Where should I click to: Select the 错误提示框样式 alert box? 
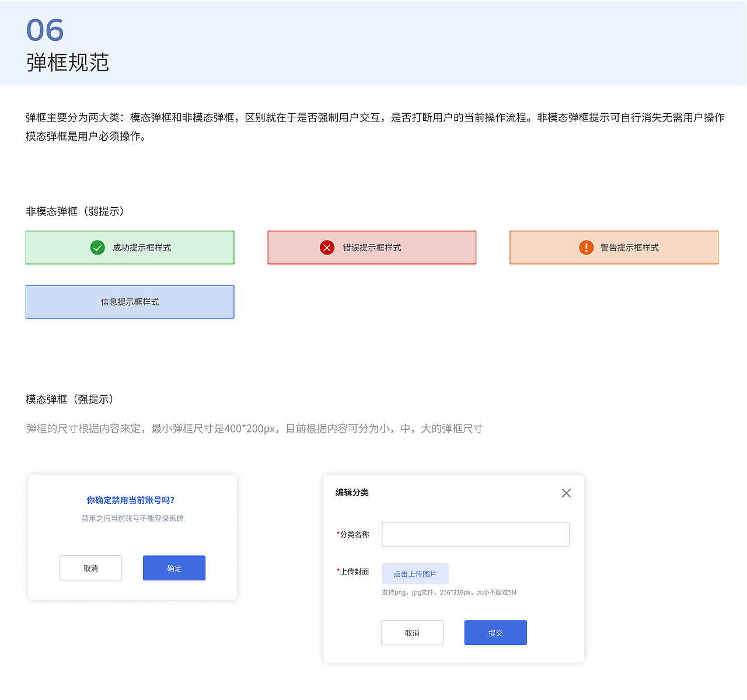(372, 247)
